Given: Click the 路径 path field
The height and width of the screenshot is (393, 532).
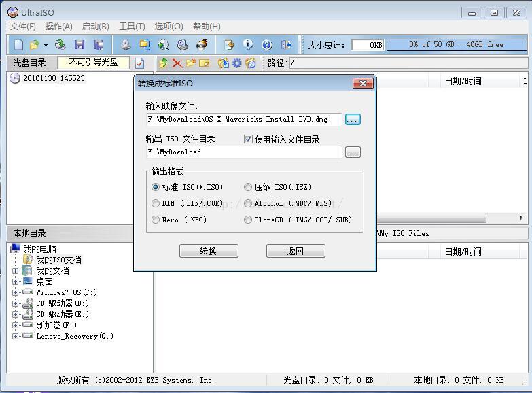Looking at the screenshot, I should tap(408, 63).
